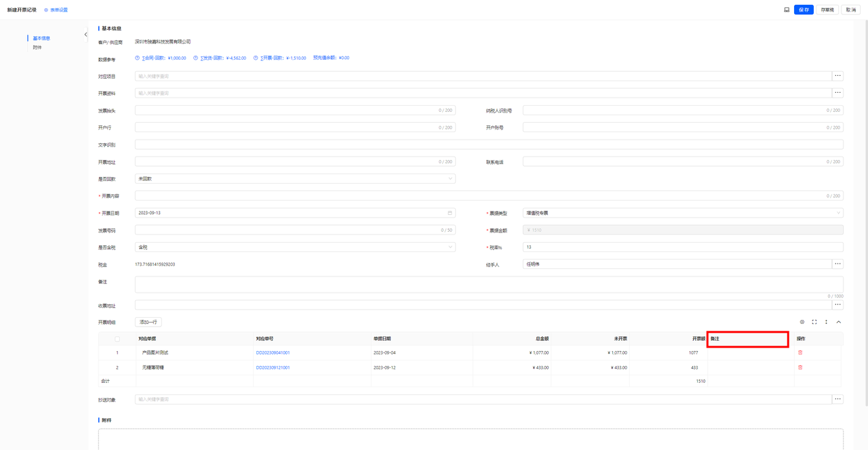The image size is (868, 450).
Task: Toggle fullscreen for the 开票明细 table
Action: [x=814, y=322]
